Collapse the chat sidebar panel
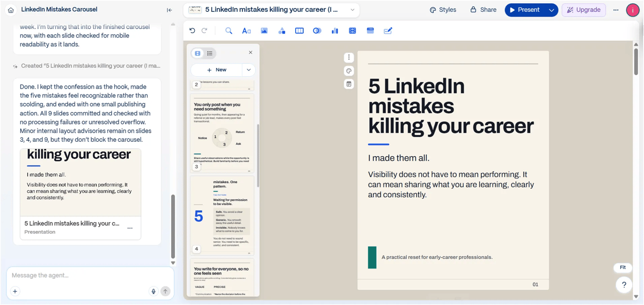Image resolution: width=644 pixels, height=305 pixels. (170, 10)
